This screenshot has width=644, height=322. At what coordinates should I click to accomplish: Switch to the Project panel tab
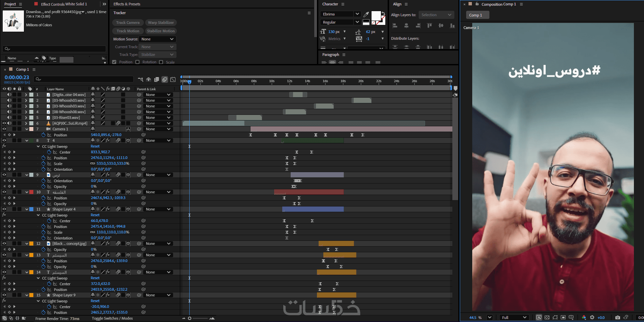point(10,4)
